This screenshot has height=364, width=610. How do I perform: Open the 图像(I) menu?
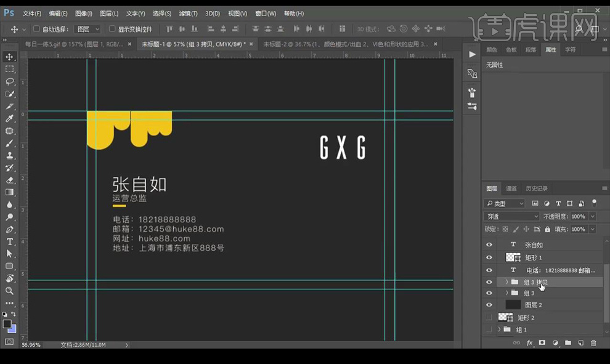84,13
